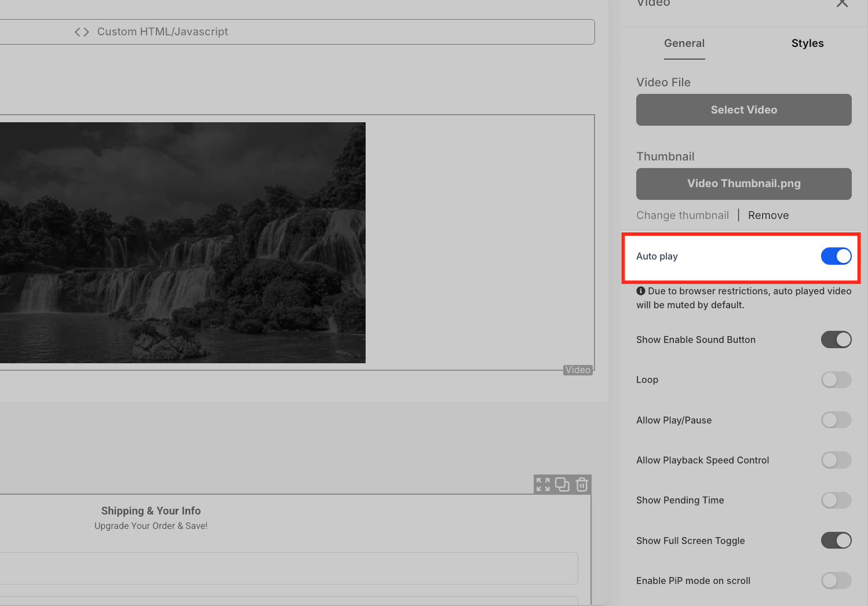868x606 pixels.
Task: Click the duplicate element icon
Action: (562, 484)
